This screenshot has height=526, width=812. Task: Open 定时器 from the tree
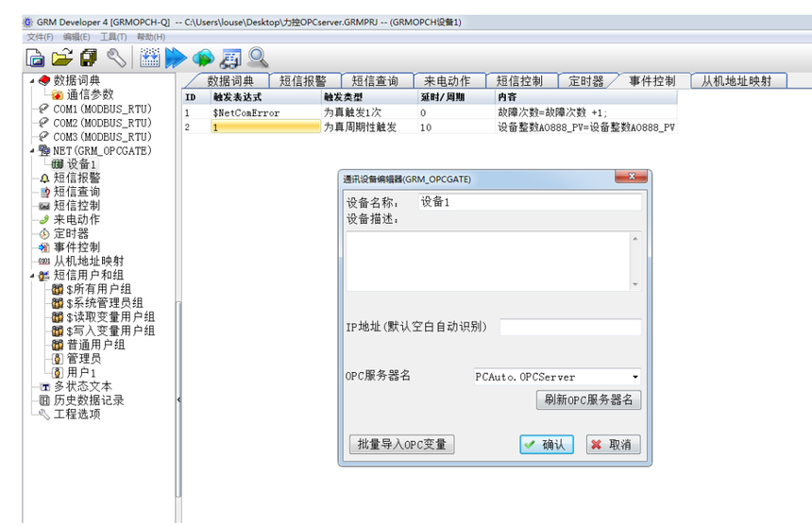pos(71,233)
